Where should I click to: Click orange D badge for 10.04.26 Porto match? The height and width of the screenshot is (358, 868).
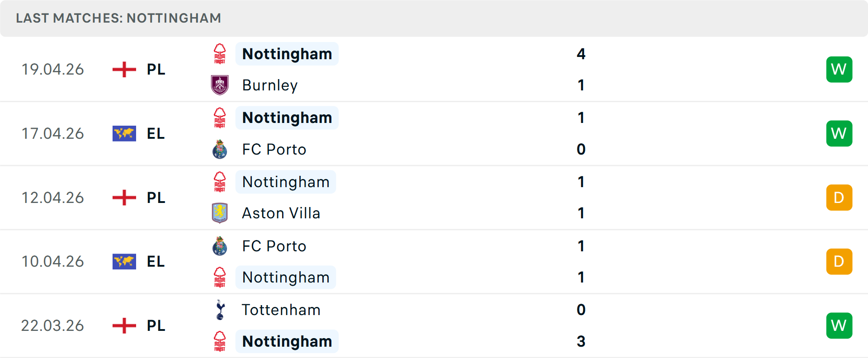coord(839,261)
